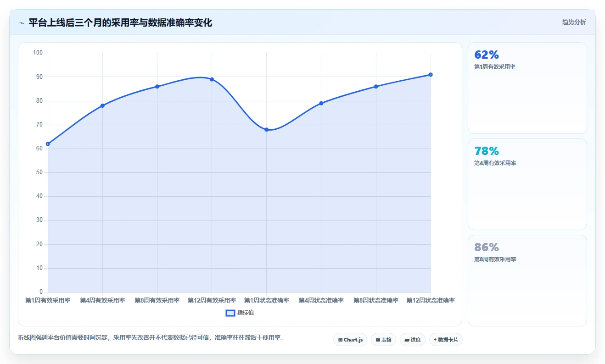Click the data point for 第1周有效采用率
Screen dimensions: 605x364
point(48,144)
